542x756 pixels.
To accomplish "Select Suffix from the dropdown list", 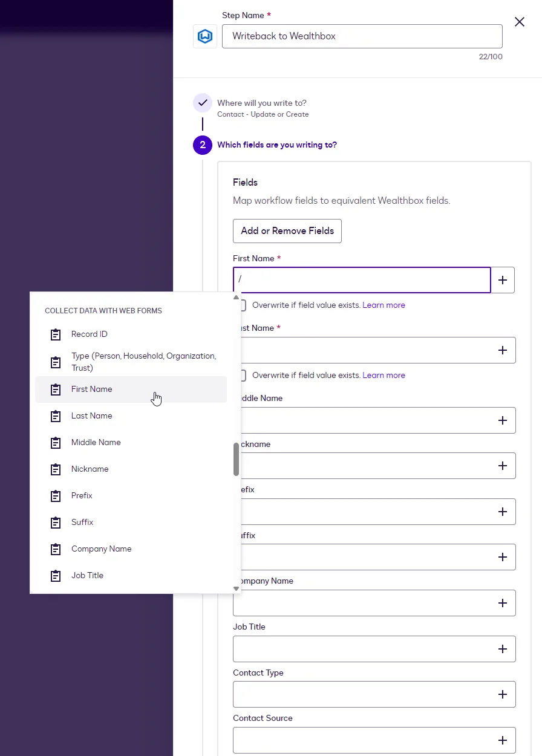I will 131,523.
